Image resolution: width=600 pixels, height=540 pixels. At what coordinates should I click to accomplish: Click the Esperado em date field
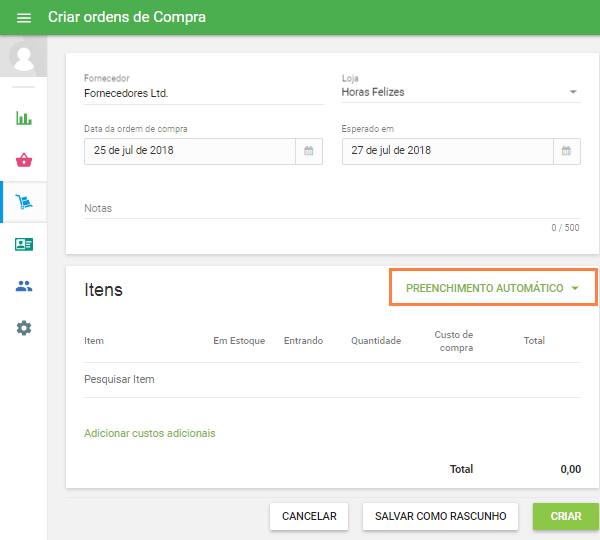pyautogui.click(x=448, y=151)
